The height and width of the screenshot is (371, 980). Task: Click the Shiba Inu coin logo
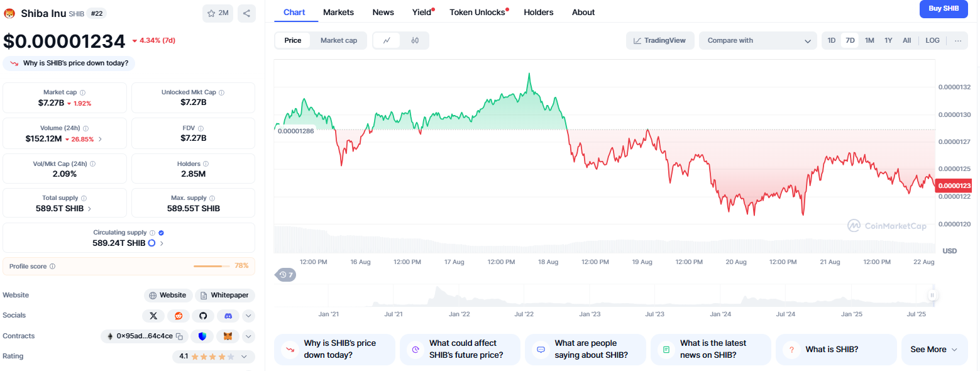coord(9,13)
